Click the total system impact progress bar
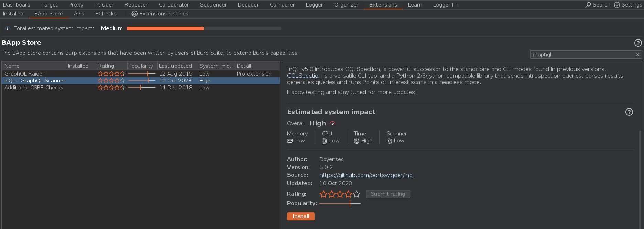644x229 pixels. (x=204, y=28)
